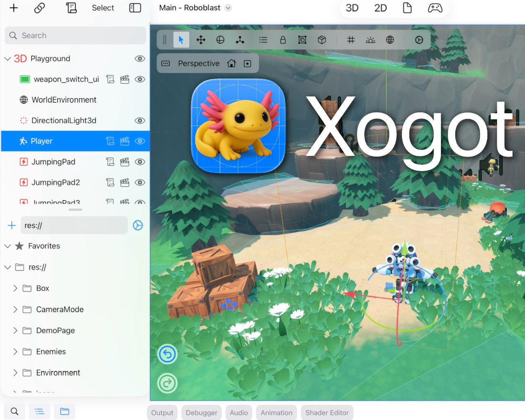Click the undo circular arrow button
The width and height of the screenshot is (525, 420).
167,354
